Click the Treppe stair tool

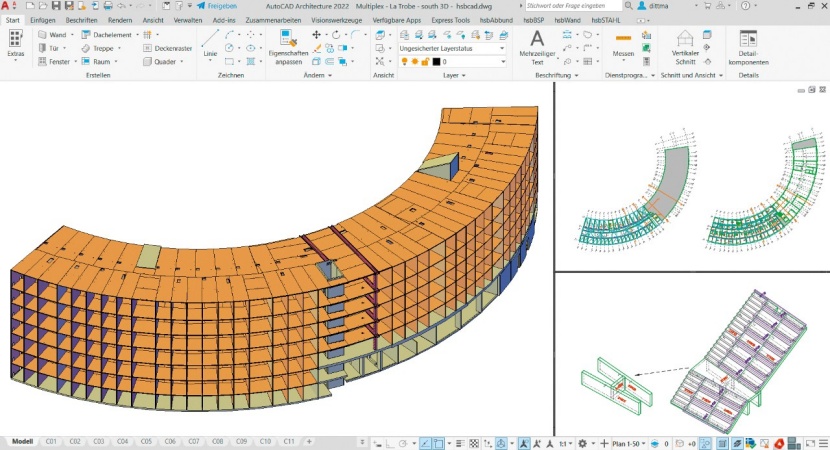tap(101, 48)
